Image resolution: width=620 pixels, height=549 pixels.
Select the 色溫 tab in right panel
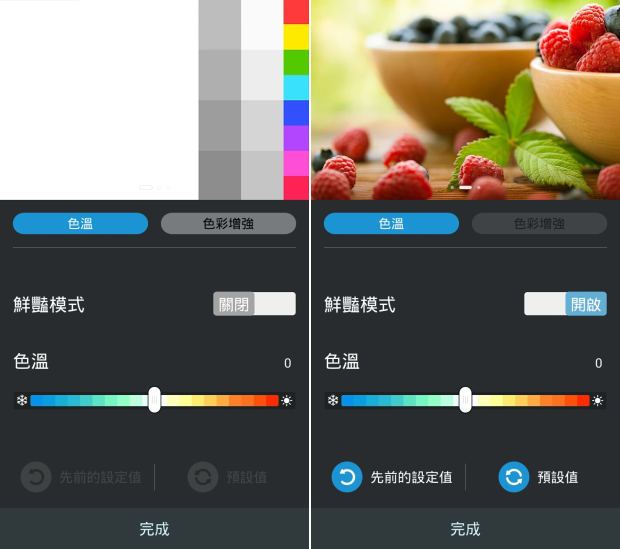[x=391, y=223]
